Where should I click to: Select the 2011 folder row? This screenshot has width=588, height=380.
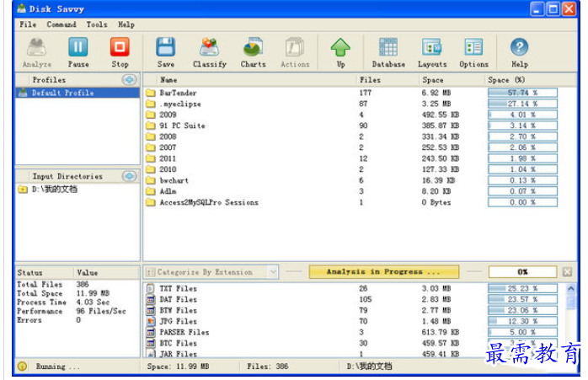tap(351, 158)
